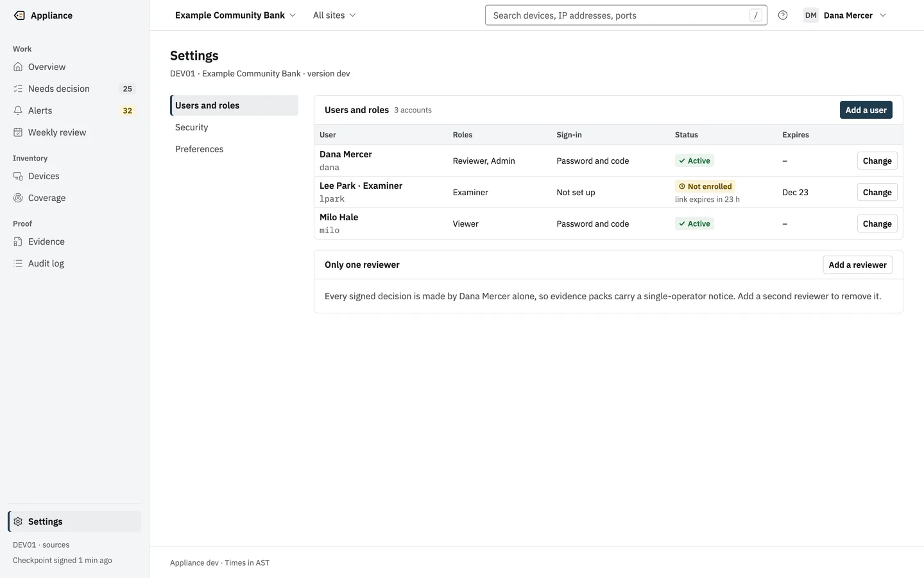Open Overview via its home icon
The height and width of the screenshot is (578, 924).
18,67
